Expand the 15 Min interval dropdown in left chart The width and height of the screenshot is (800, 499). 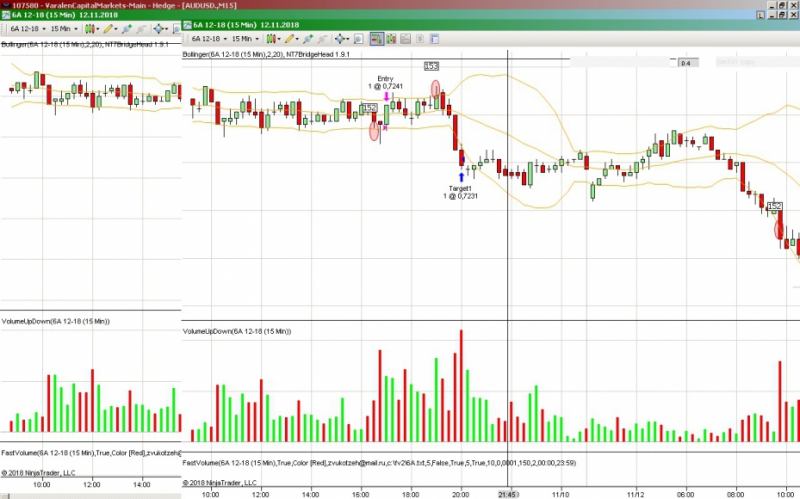click(64, 29)
